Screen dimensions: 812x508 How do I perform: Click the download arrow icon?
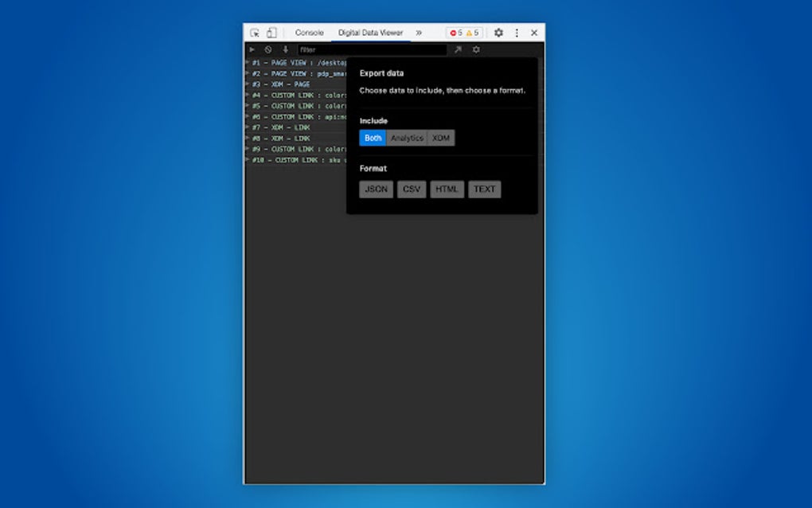(284, 49)
